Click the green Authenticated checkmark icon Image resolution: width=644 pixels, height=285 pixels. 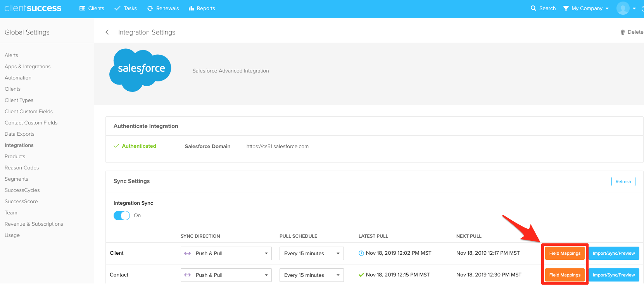116,146
